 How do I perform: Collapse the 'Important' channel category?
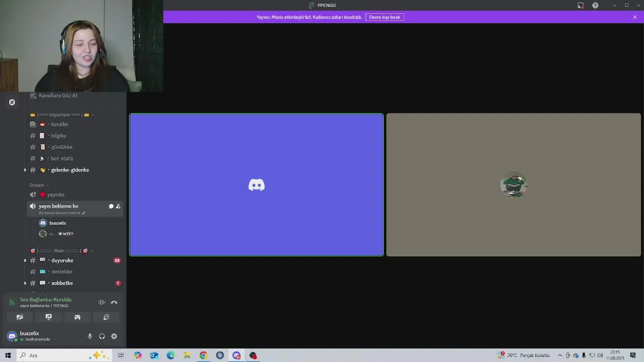click(62, 115)
